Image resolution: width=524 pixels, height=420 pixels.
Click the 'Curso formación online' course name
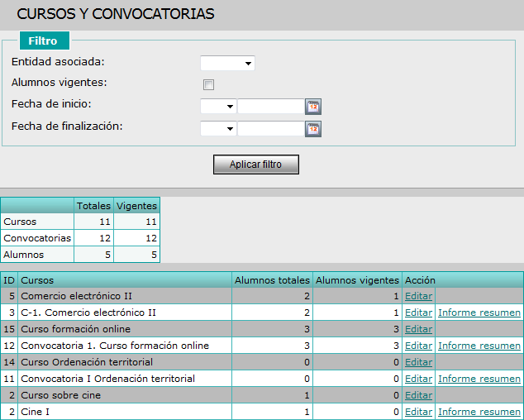pyautogui.click(x=75, y=329)
